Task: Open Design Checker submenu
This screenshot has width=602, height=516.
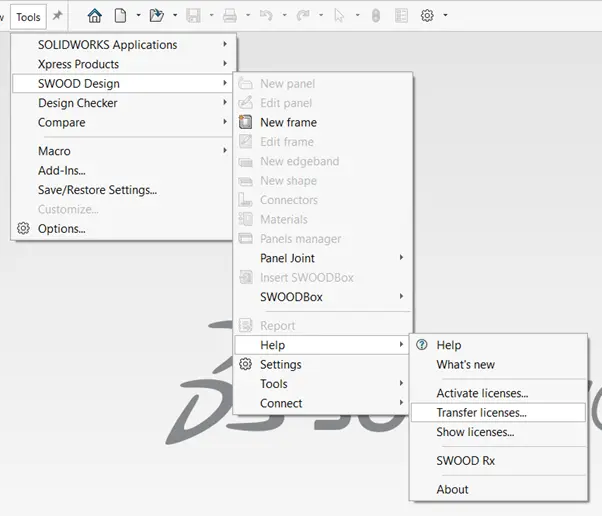Action: click(x=122, y=103)
